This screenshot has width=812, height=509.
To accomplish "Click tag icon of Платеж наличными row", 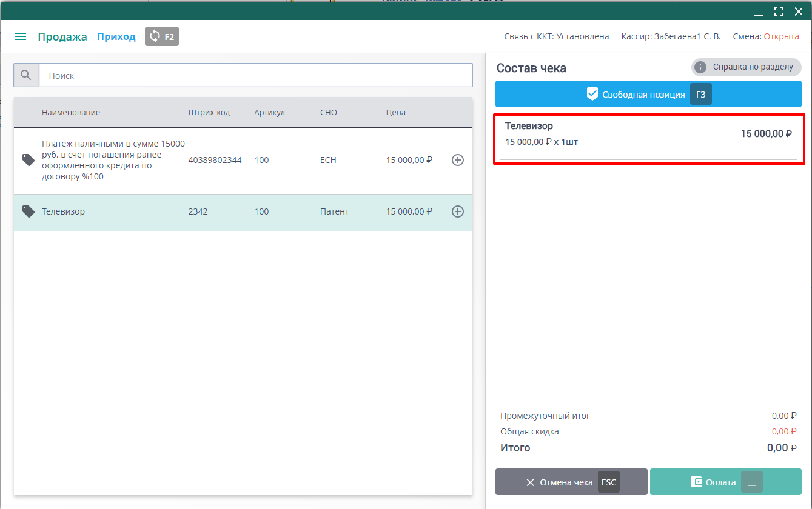I will click(29, 160).
